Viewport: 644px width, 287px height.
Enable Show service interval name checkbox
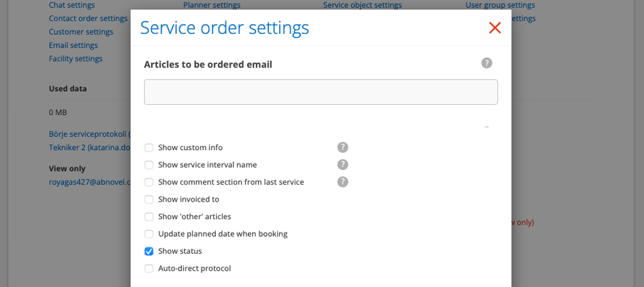149,165
